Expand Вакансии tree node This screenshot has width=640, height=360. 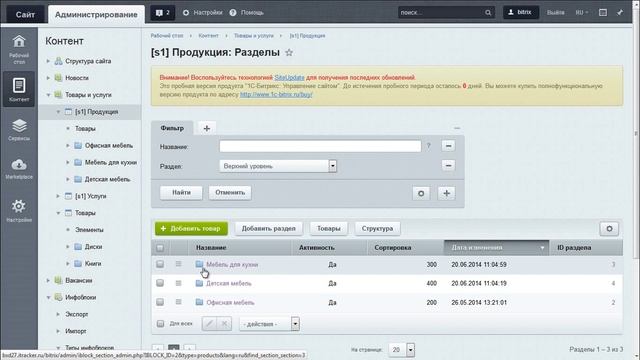[x=48, y=280]
